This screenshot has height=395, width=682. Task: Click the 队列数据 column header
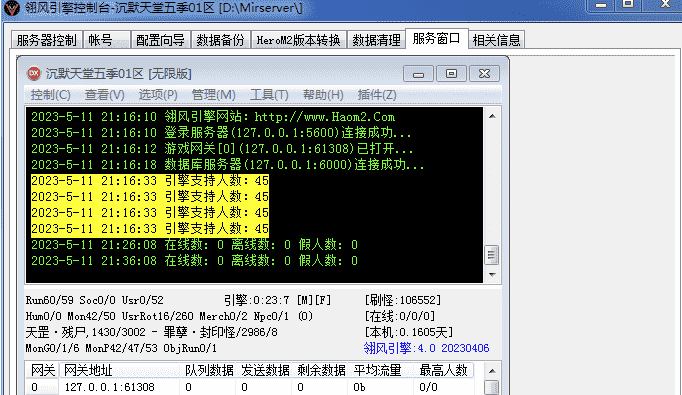point(208,370)
